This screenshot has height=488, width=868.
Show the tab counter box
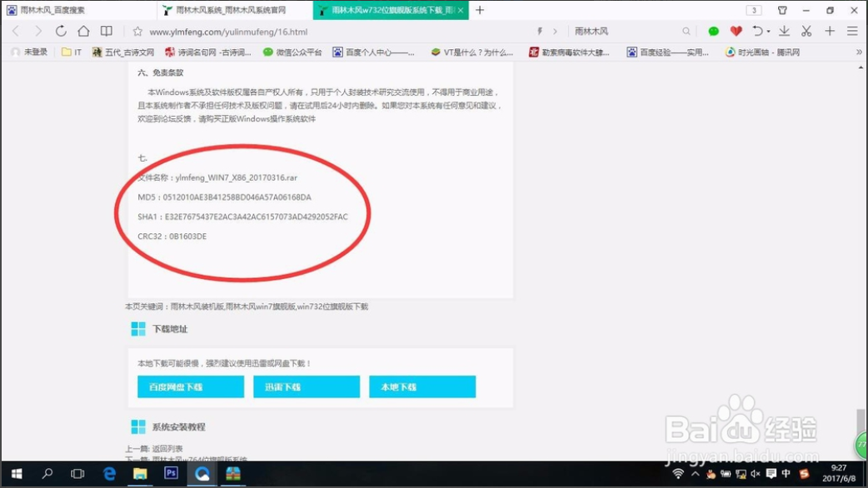click(754, 10)
